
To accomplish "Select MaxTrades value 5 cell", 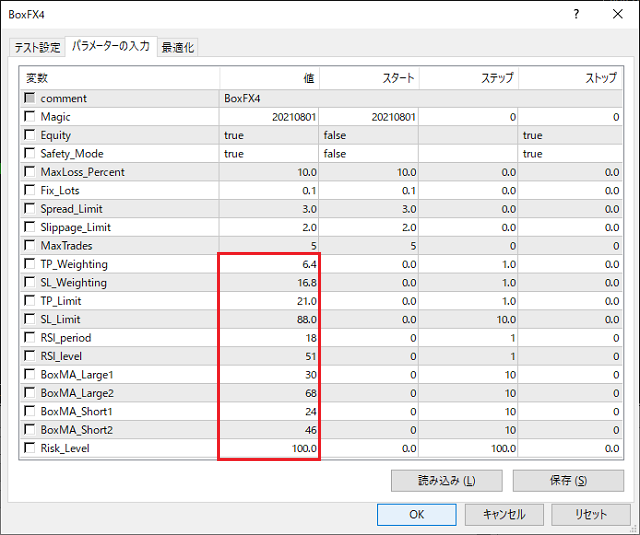I will click(x=269, y=246).
